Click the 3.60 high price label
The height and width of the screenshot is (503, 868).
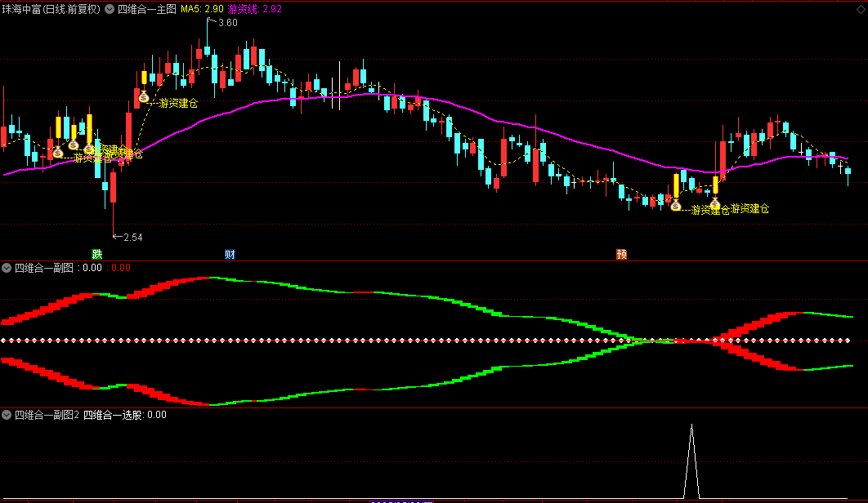coord(227,23)
